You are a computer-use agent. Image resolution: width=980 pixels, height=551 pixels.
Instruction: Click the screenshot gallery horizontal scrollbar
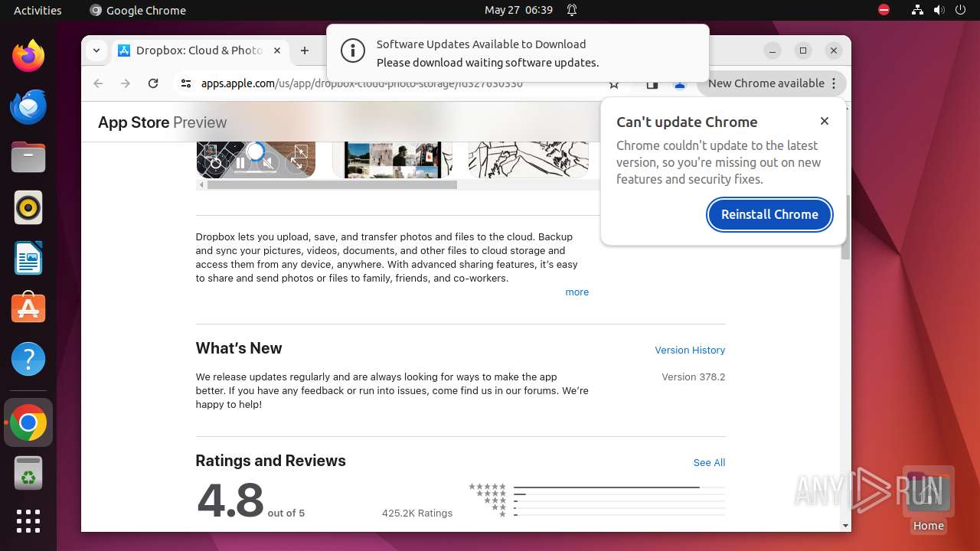(x=332, y=184)
